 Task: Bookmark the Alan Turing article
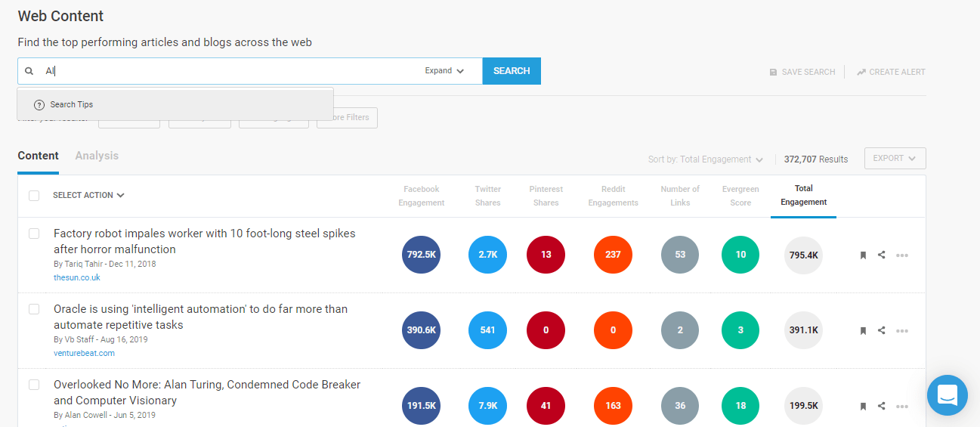[863, 407]
